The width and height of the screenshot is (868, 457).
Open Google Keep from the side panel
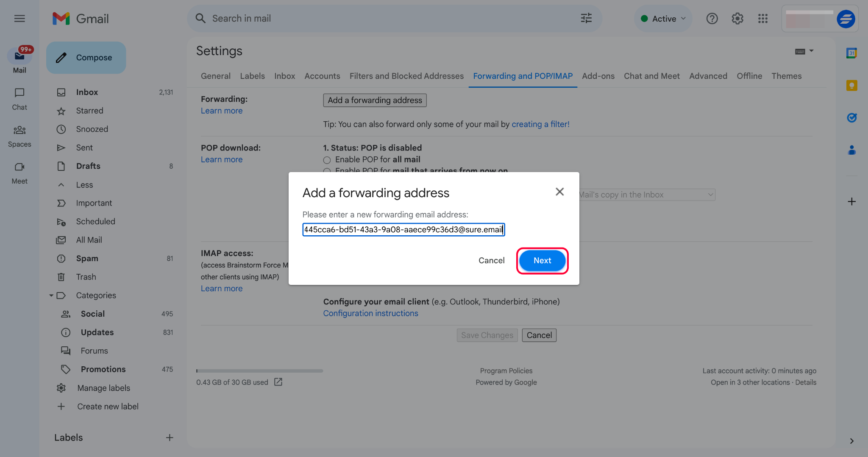(x=851, y=85)
